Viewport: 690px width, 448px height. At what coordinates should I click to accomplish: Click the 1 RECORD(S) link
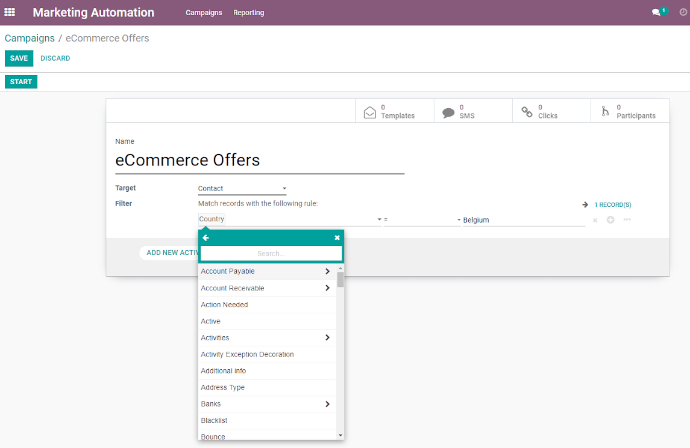click(611, 204)
